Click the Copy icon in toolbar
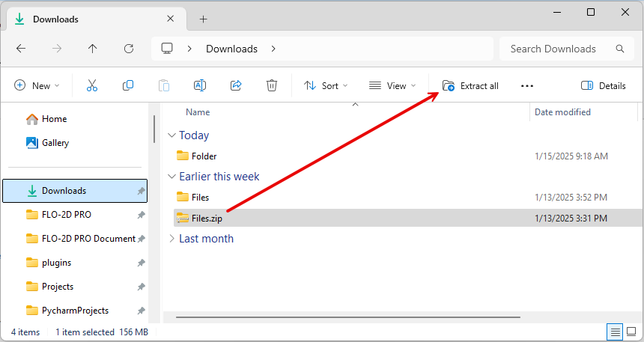 (x=128, y=86)
